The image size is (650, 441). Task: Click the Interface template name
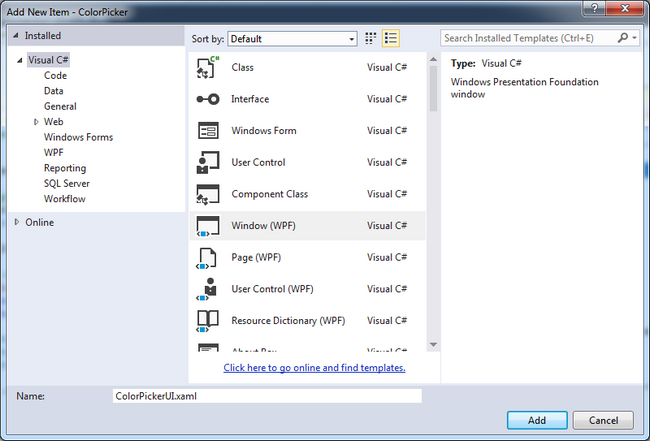coord(250,99)
